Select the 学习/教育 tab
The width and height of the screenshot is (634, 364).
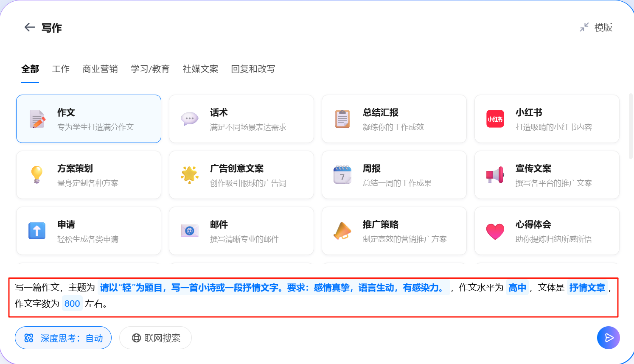[x=150, y=69]
